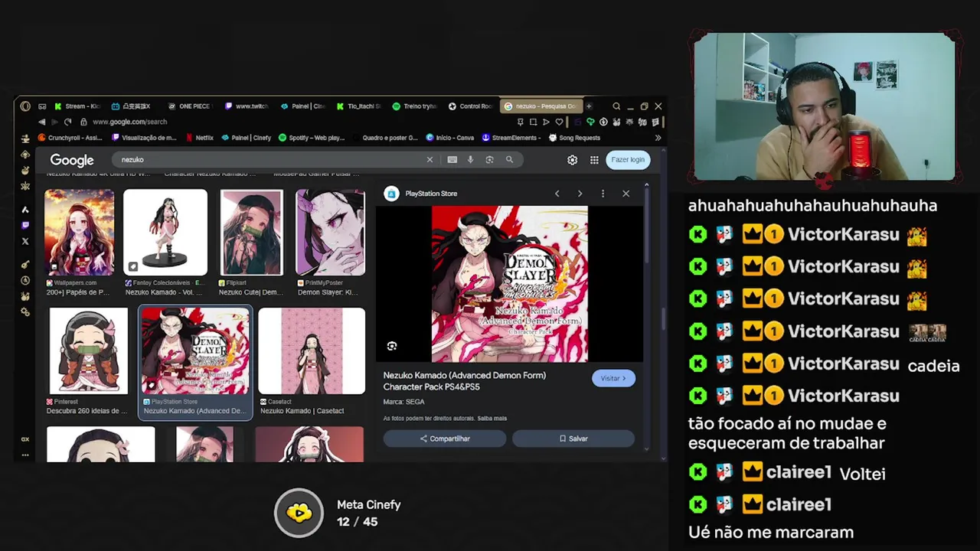The width and height of the screenshot is (980, 551).
Task: Open the GX corner sidebar icon
Action: click(x=25, y=439)
